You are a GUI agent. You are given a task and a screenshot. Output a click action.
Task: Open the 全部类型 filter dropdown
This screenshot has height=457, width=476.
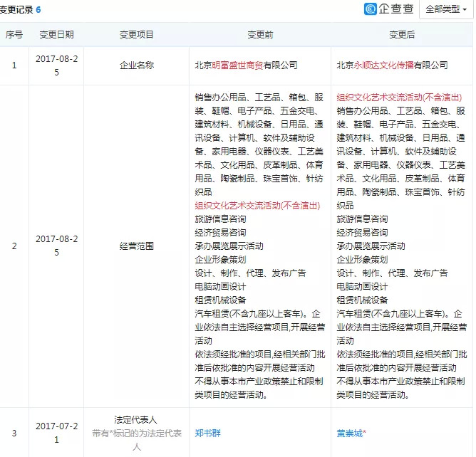tap(446, 10)
